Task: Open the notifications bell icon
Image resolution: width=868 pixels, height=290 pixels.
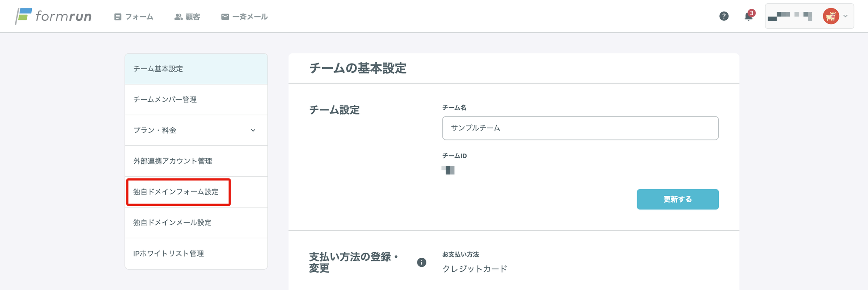Action: (x=748, y=17)
